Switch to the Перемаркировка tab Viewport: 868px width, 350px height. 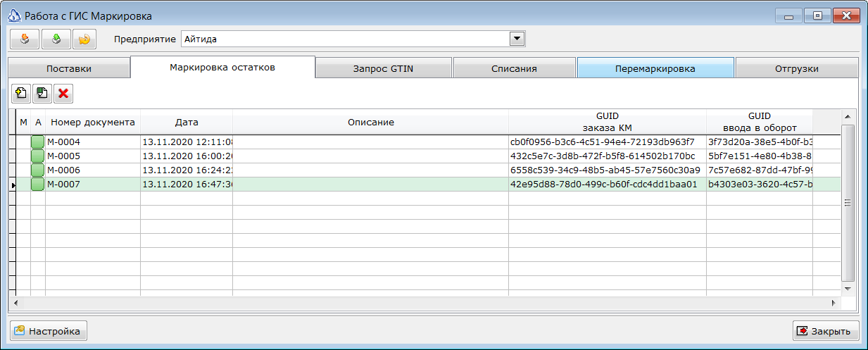click(x=655, y=69)
